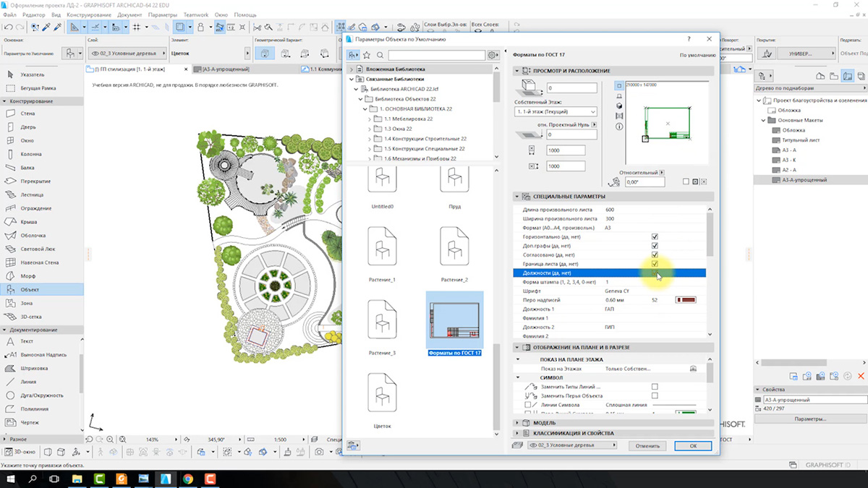Select the Roof tool (Крыша)
Image resolution: width=868 pixels, height=488 pixels.
29,222
